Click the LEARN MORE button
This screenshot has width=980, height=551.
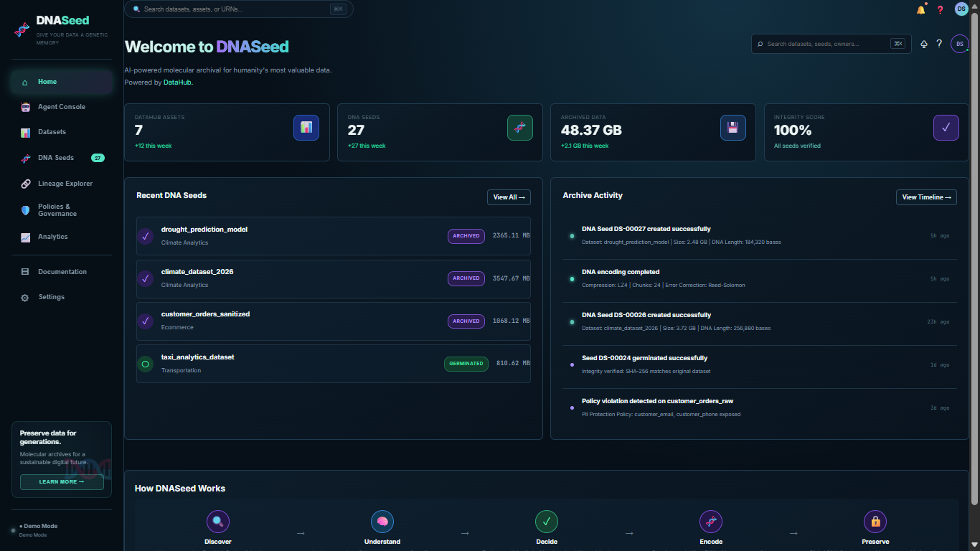click(62, 482)
